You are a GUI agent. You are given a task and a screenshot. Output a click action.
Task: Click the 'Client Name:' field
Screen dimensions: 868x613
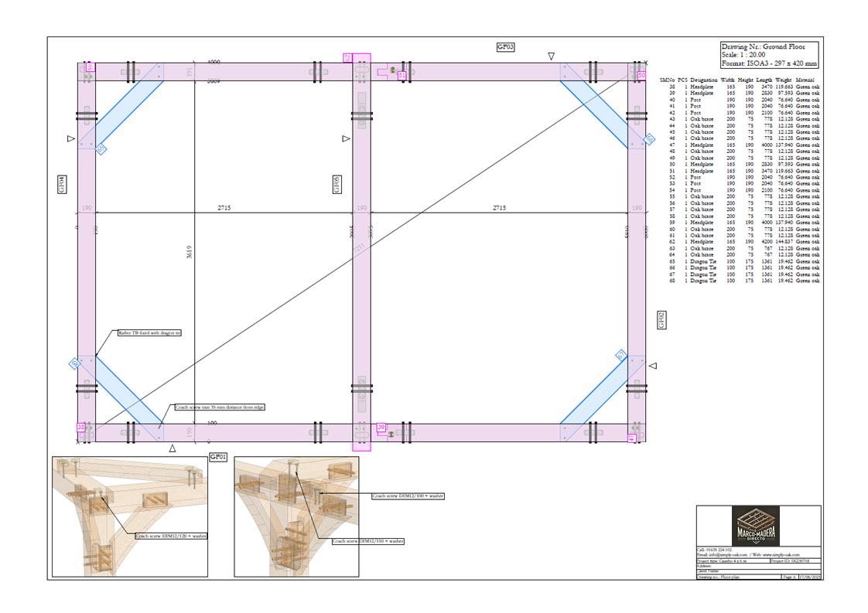(759, 571)
